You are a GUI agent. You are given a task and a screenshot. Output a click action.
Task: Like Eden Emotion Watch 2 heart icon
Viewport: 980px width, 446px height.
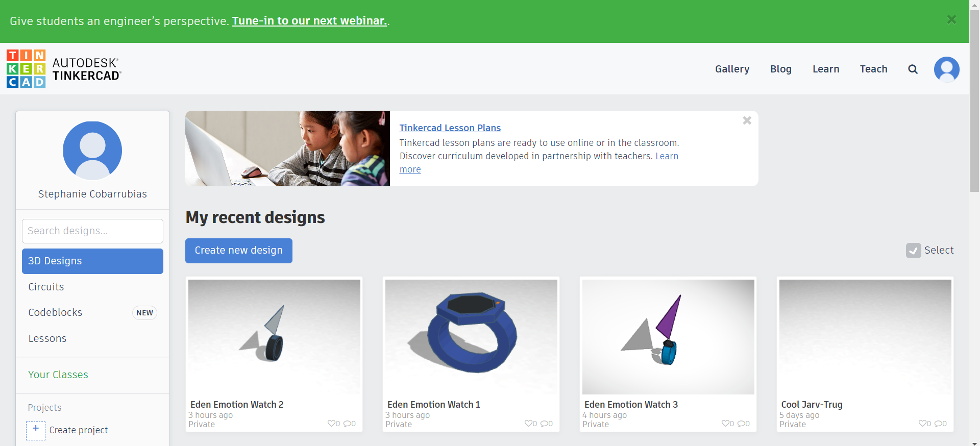point(331,424)
